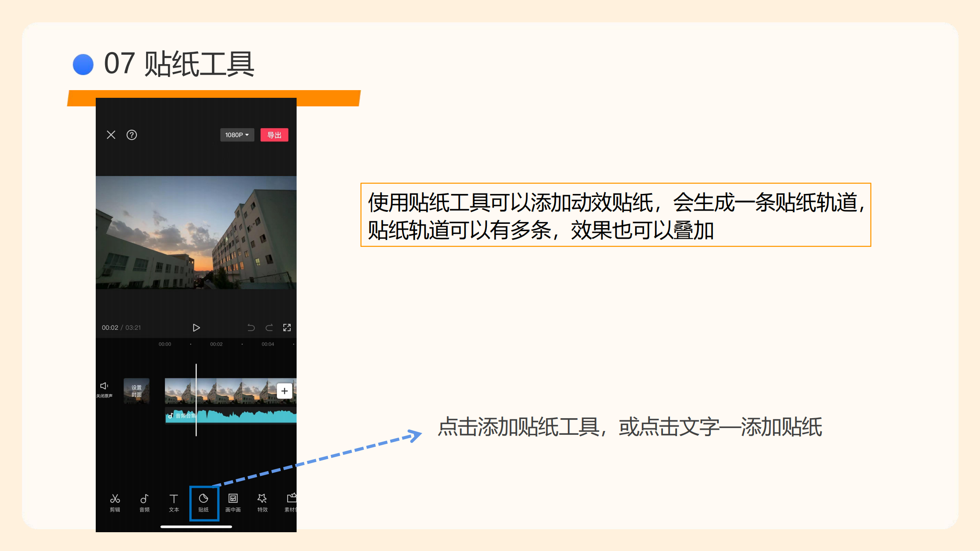Select the teal audio waveform track
This screenshot has width=980, height=551.
click(231, 416)
